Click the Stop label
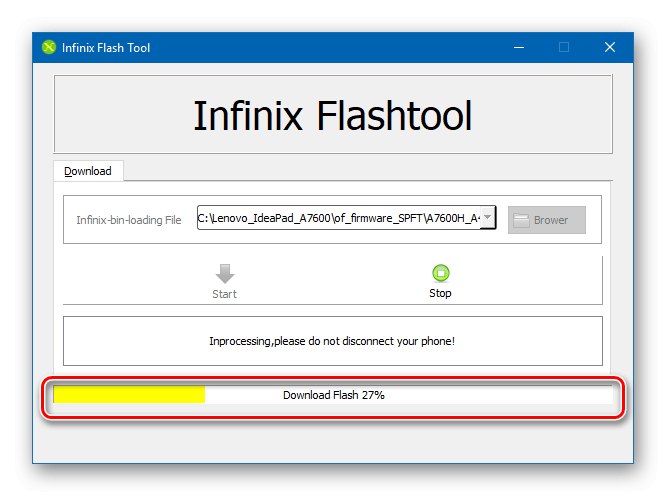Image resolution: width=666 pixels, height=496 pixels. click(440, 293)
